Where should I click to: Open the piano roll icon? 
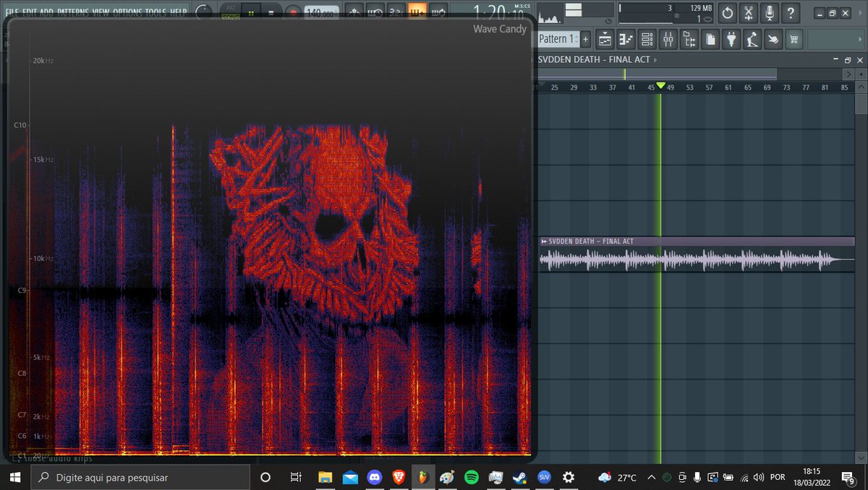point(626,40)
